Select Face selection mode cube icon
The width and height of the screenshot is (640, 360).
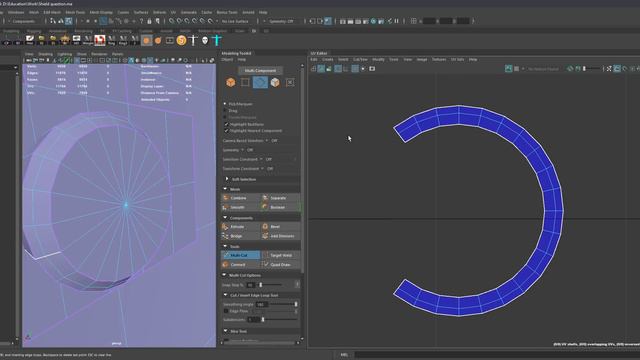coord(275,82)
